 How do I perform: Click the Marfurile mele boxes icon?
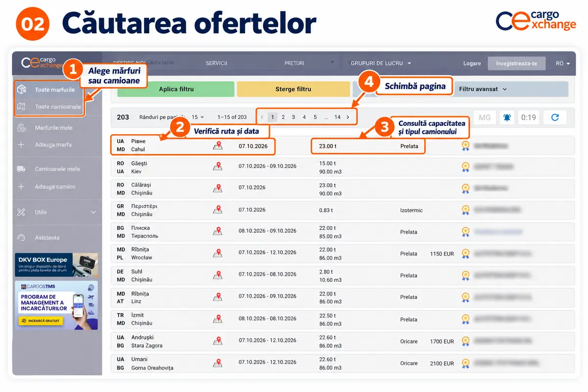tap(21, 128)
